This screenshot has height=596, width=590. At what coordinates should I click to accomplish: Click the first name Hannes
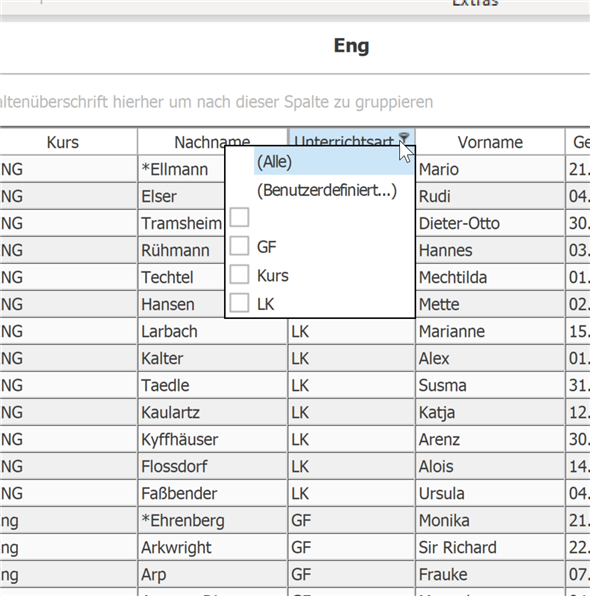[x=446, y=250]
